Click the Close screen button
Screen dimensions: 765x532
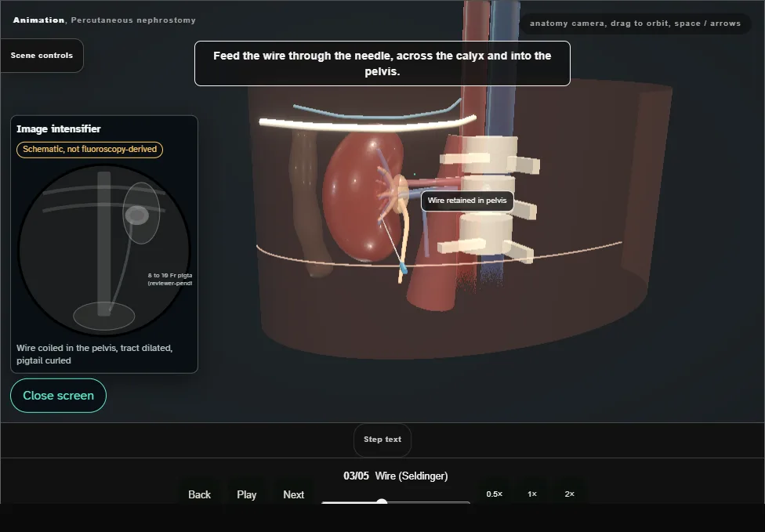(x=58, y=396)
